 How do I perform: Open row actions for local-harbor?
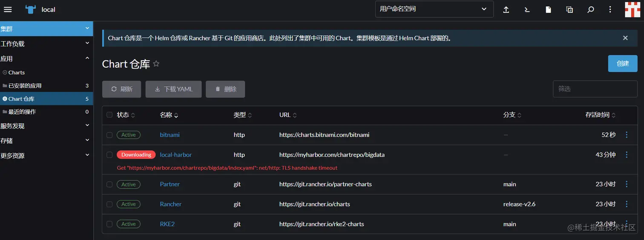coord(627,155)
